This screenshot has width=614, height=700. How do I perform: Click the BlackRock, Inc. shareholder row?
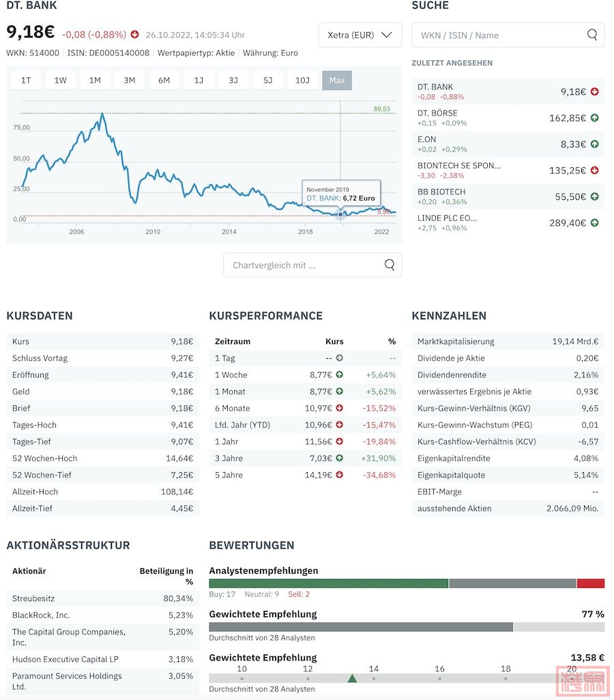103,615
